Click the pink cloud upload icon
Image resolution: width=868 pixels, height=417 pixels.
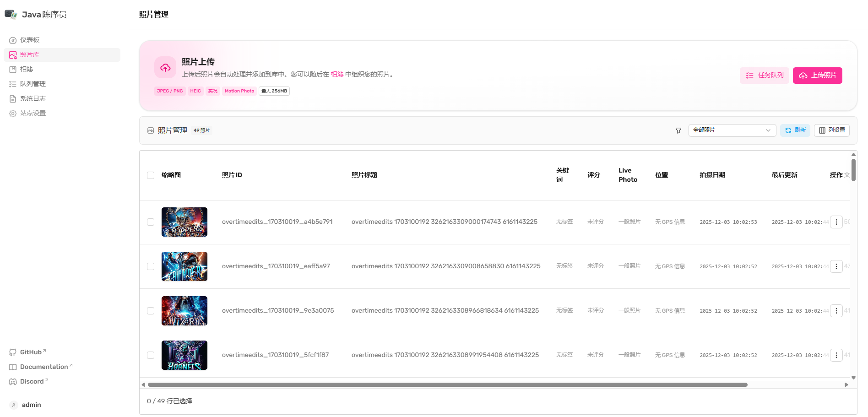tap(165, 68)
